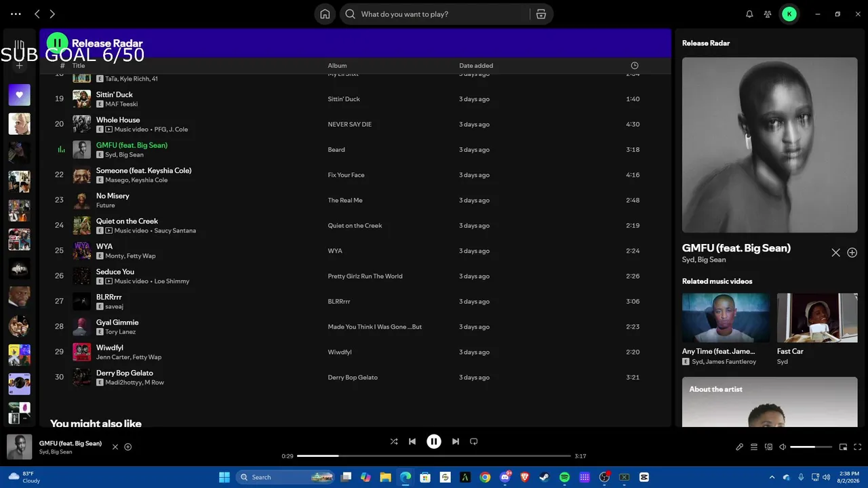Click the 'Seduce You' song title
The width and height of the screenshot is (868, 488).
pos(115,272)
